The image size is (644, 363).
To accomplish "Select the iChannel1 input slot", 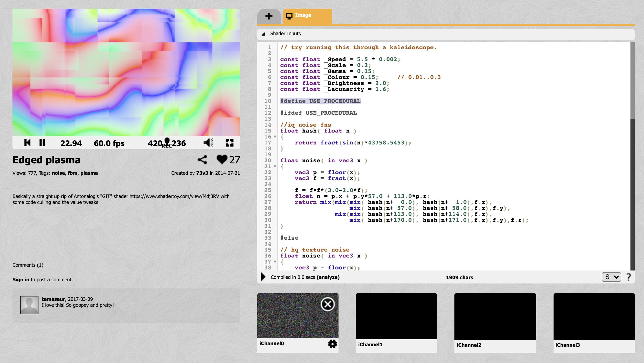I will (x=396, y=316).
